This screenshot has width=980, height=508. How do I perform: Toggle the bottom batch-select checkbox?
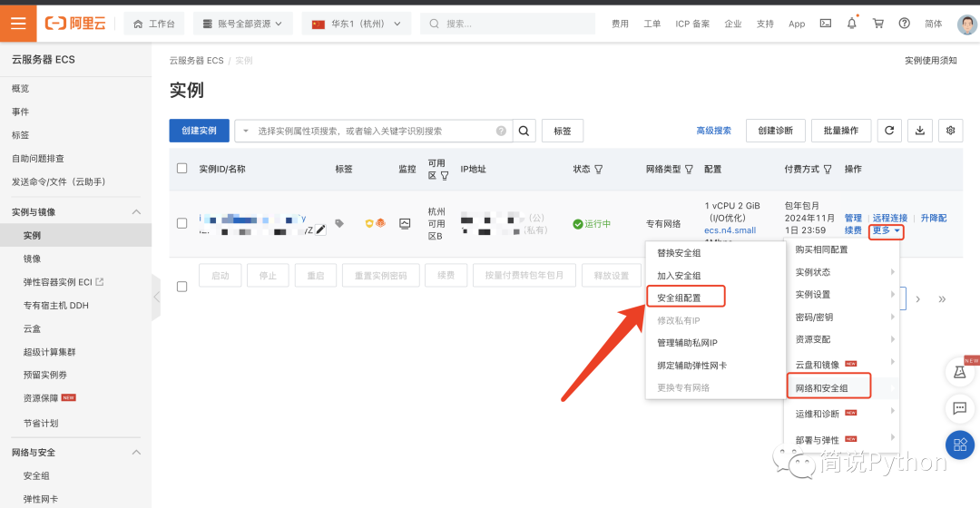click(x=181, y=287)
